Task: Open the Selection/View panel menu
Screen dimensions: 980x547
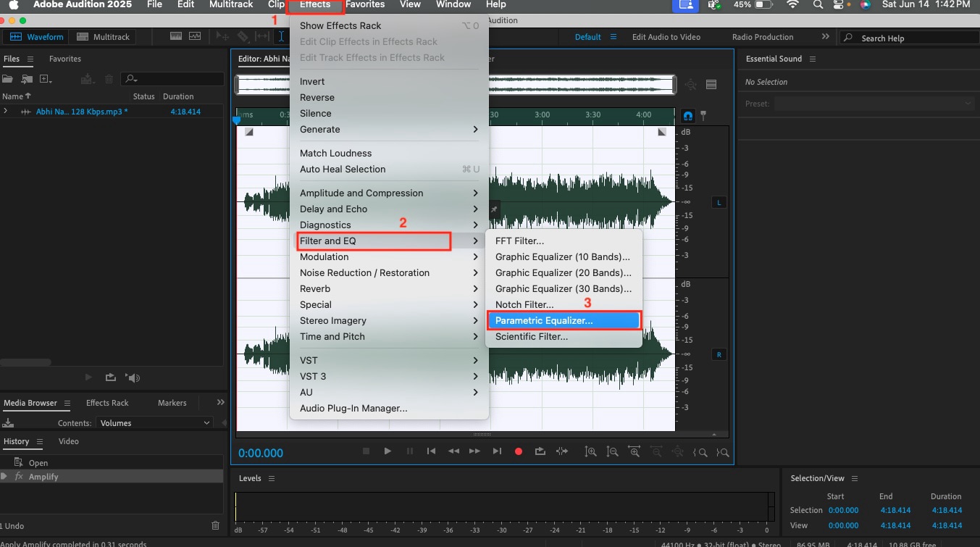Action: point(855,478)
